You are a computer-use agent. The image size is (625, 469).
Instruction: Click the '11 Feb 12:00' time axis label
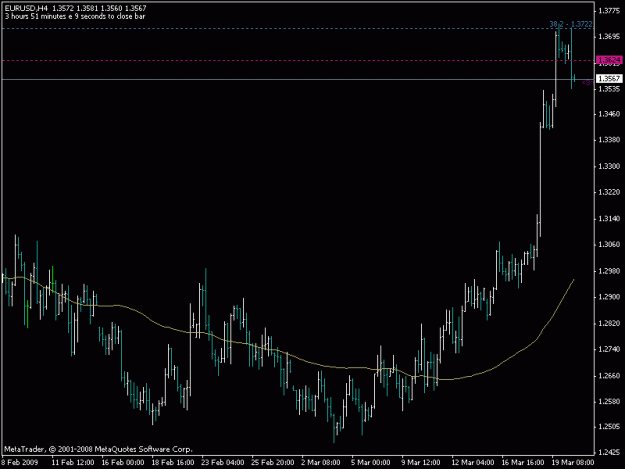[73, 462]
